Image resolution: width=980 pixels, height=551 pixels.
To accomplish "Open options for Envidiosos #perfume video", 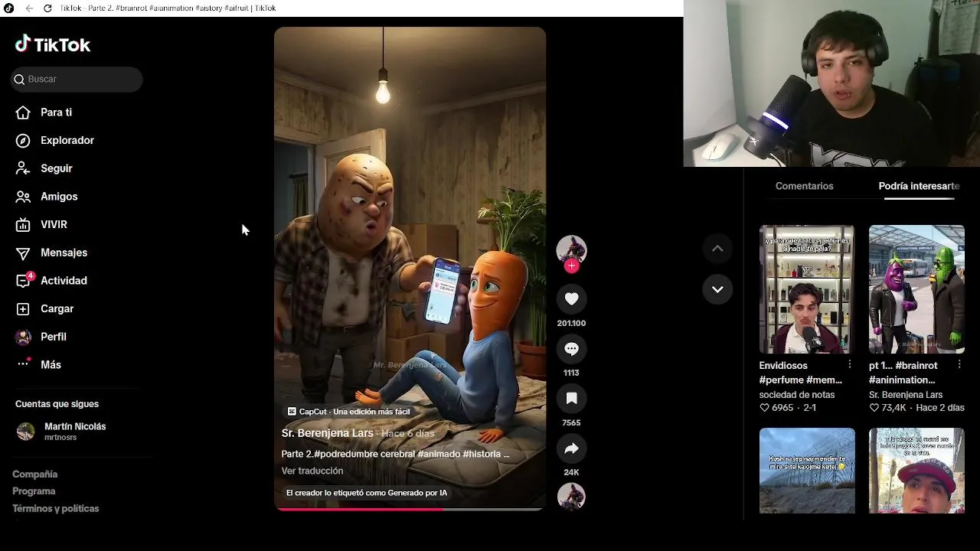I will click(x=850, y=365).
